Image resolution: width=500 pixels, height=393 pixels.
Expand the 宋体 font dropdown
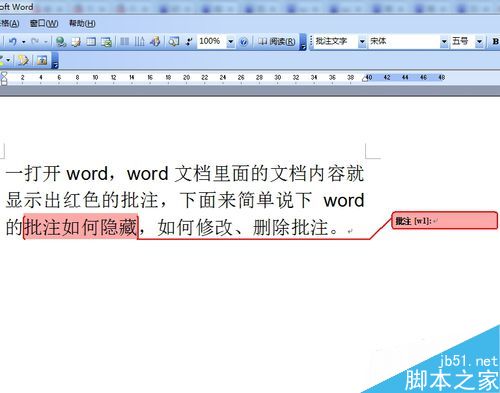444,42
